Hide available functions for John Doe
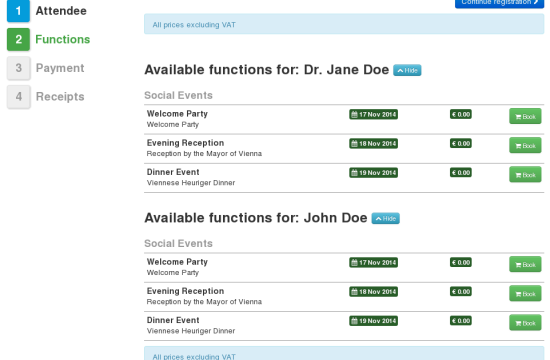 tap(385, 218)
